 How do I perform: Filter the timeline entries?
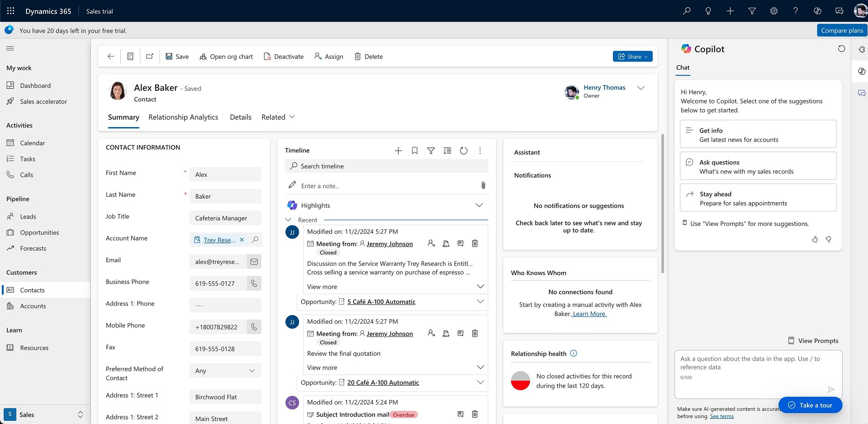431,150
